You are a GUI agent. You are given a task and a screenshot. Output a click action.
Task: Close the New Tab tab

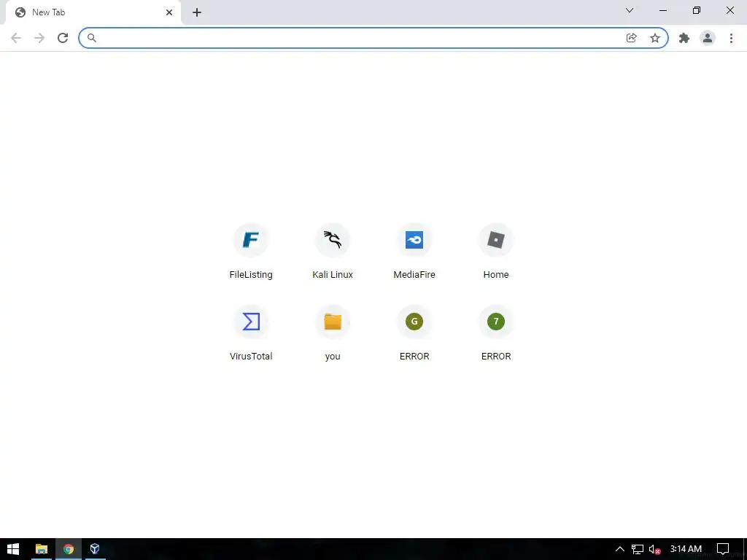click(169, 12)
